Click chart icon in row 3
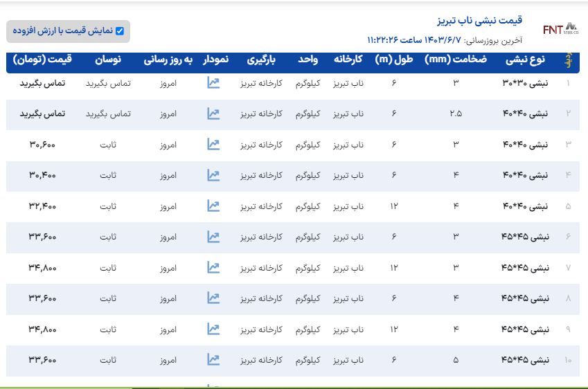Viewport: 588px width, 389px height. click(213, 144)
